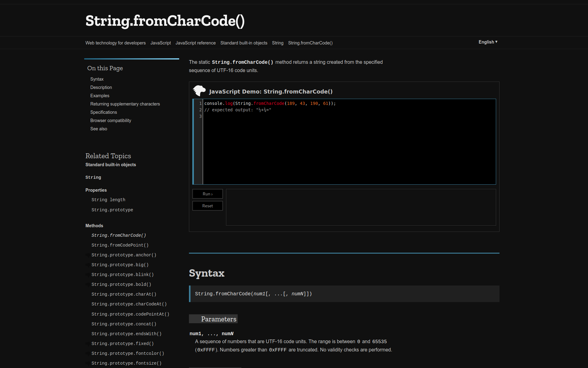The width and height of the screenshot is (588, 368).
Task: Open String.prototype.fontcolor() method page
Action: coord(128,353)
